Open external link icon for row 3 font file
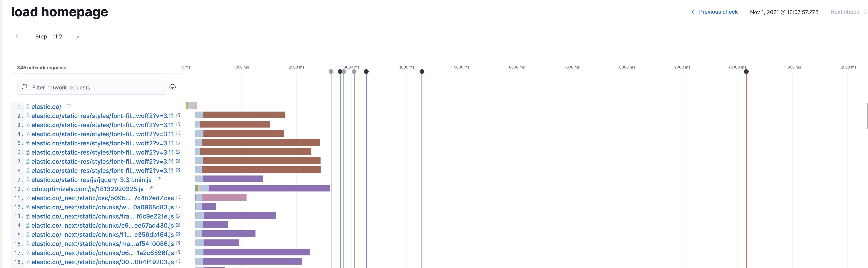 (178, 124)
